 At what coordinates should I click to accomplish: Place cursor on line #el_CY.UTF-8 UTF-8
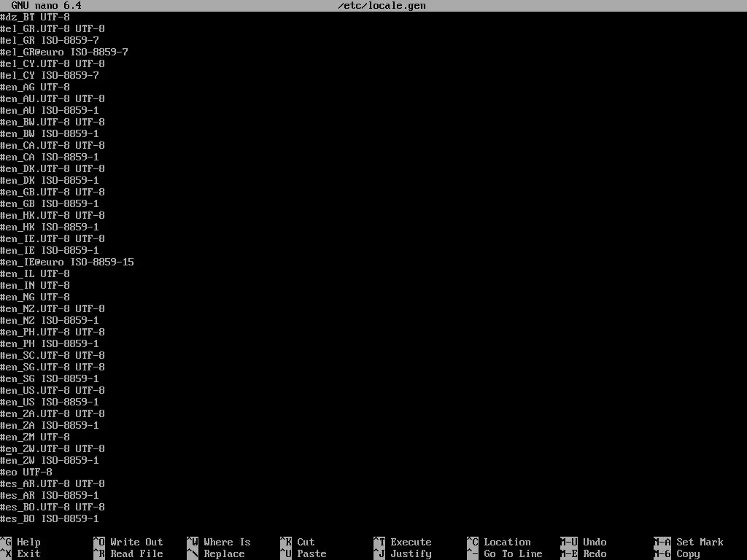53,64
